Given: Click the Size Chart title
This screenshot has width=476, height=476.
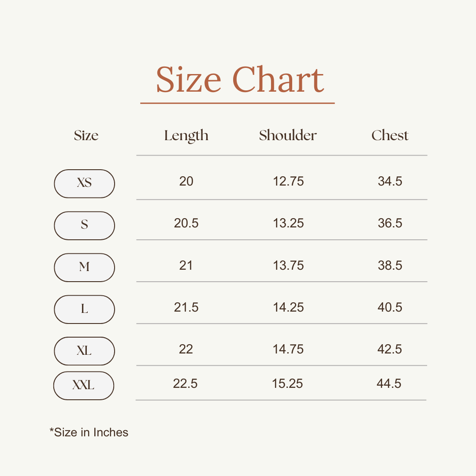Looking at the screenshot, I should tap(240, 80).
